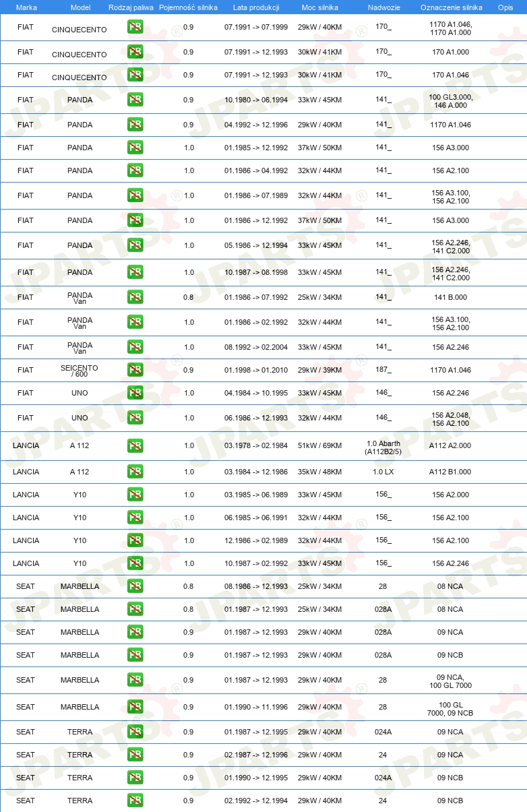Click production years '01.1990 -> 12.1995'
The height and width of the screenshot is (812, 527).
[256, 778]
